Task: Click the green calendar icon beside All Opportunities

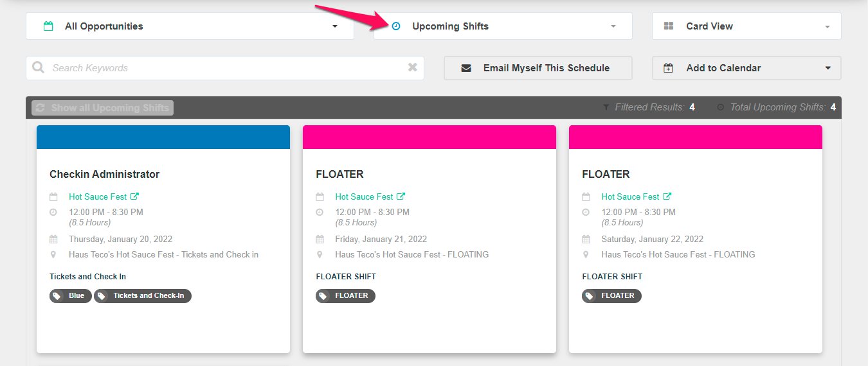Action: coord(48,26)
